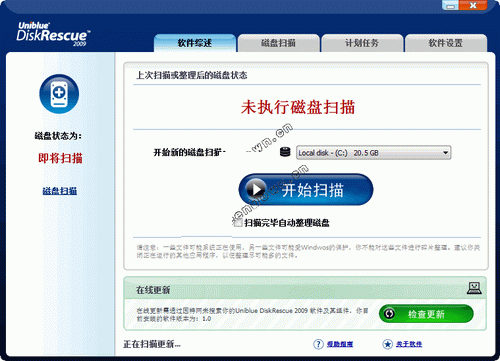Click the question mark help icon
500x361 pixels.
pos(318,344)
